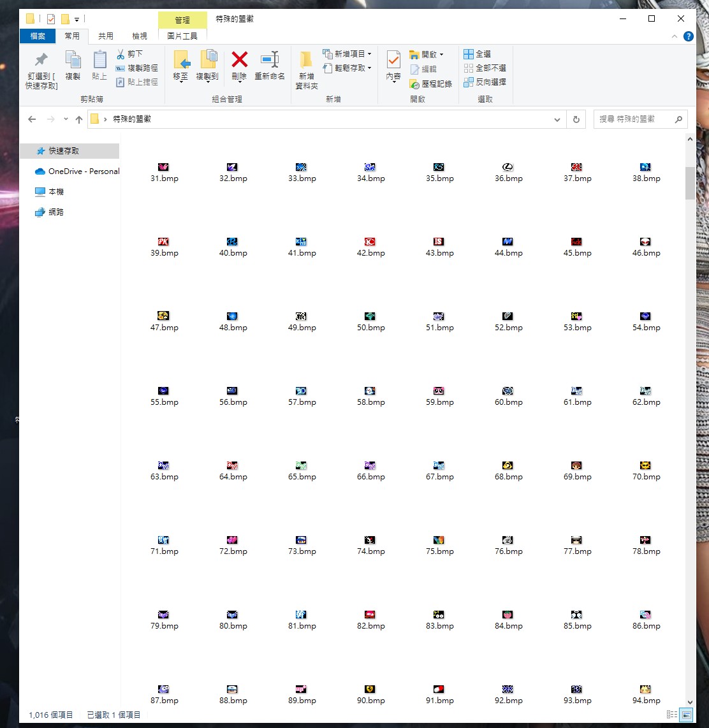Screen dimensions: 709x728
Task: Open Quick Access Toolbar customize dropdown
Action: point(77,20)
